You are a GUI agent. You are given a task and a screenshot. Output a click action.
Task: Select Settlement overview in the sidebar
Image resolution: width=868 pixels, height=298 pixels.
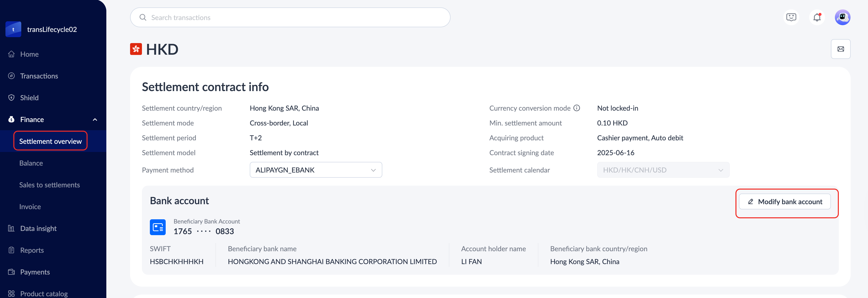coord(50,141)
